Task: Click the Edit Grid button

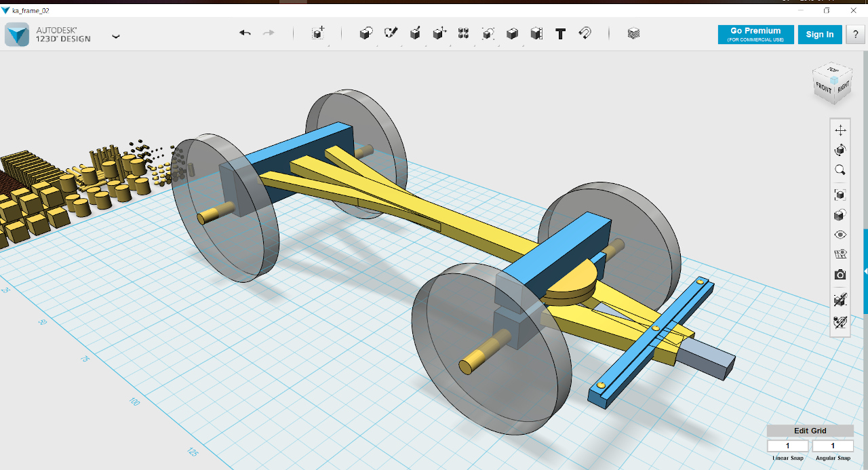Action: tap(810, 431)
